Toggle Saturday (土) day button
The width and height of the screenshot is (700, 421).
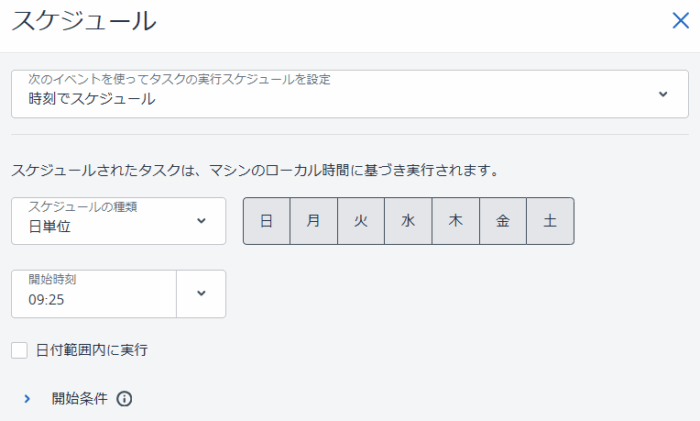[550, 221]
